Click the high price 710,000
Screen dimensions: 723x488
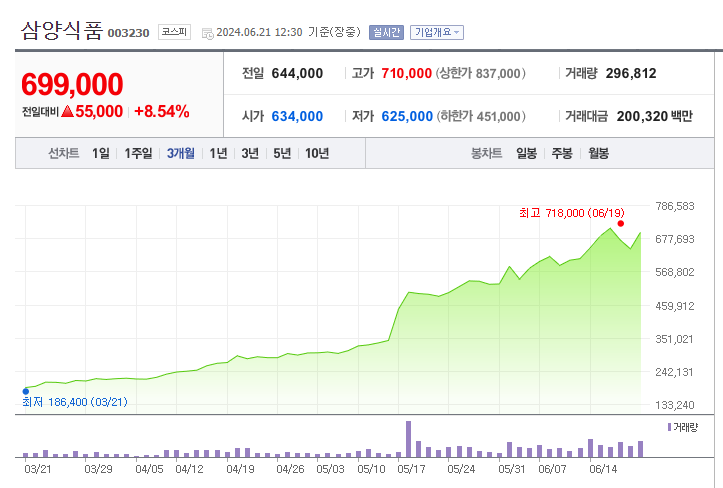[406, 73]
